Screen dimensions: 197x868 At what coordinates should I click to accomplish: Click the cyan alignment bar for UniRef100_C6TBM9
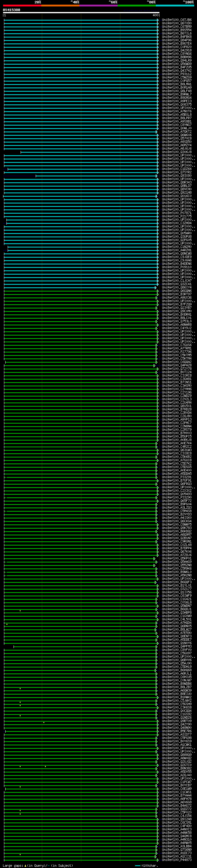click(81, 26)
